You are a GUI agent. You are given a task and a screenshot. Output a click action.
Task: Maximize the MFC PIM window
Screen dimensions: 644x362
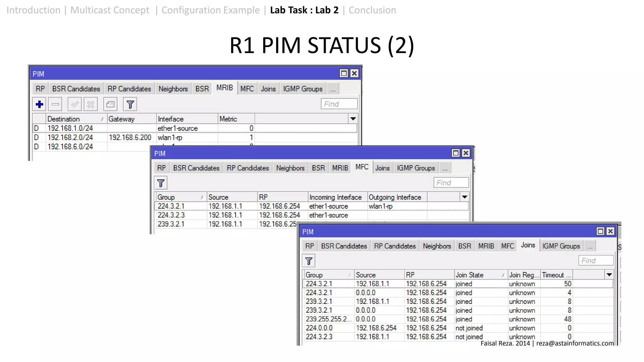[456, 153]
